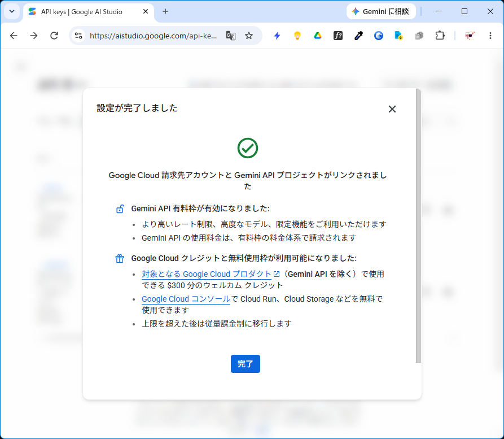This screenshot has height=439, width=504.
Task: Bookmark this page with the star icon
Action: 249,36
